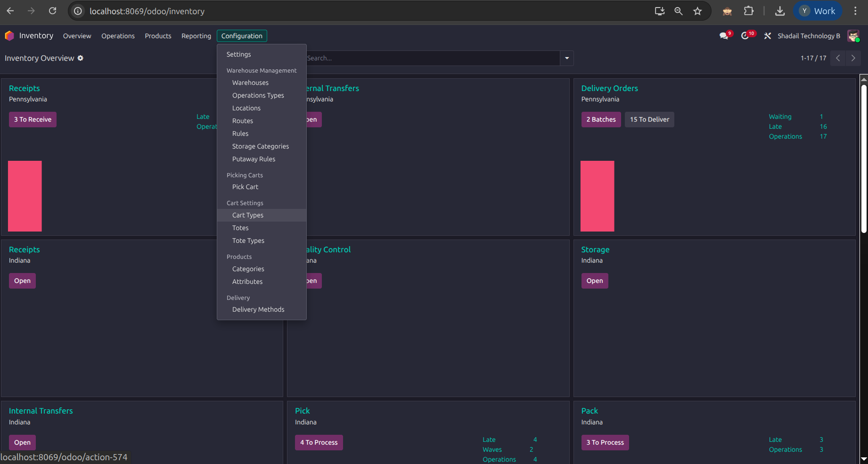Click the Search input field
This screenshot has width=868, height=464.
[x=432, y=58]
